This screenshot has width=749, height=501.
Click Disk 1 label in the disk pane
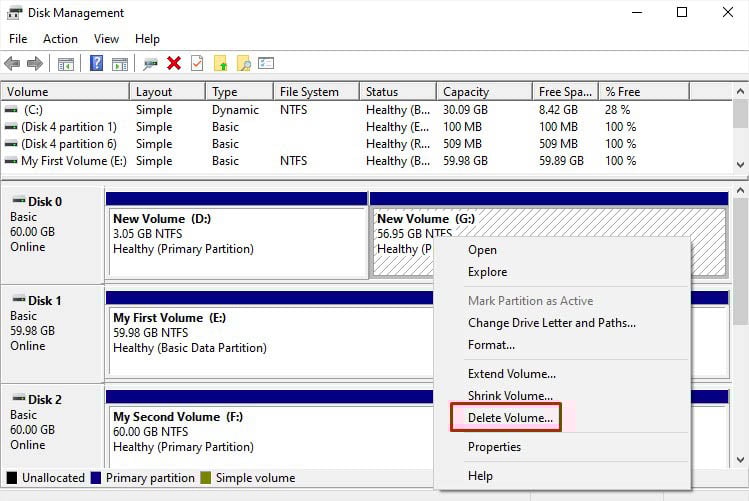coord(45,300)
